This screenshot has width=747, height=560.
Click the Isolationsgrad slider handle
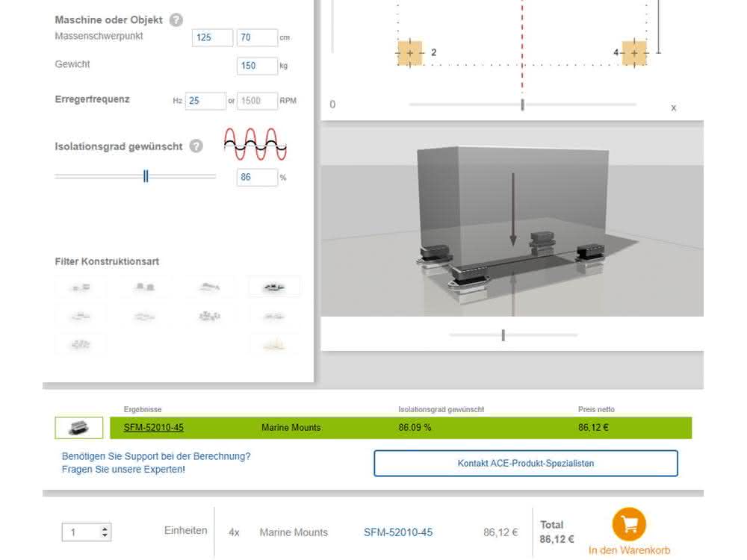(x=146, y=176)
